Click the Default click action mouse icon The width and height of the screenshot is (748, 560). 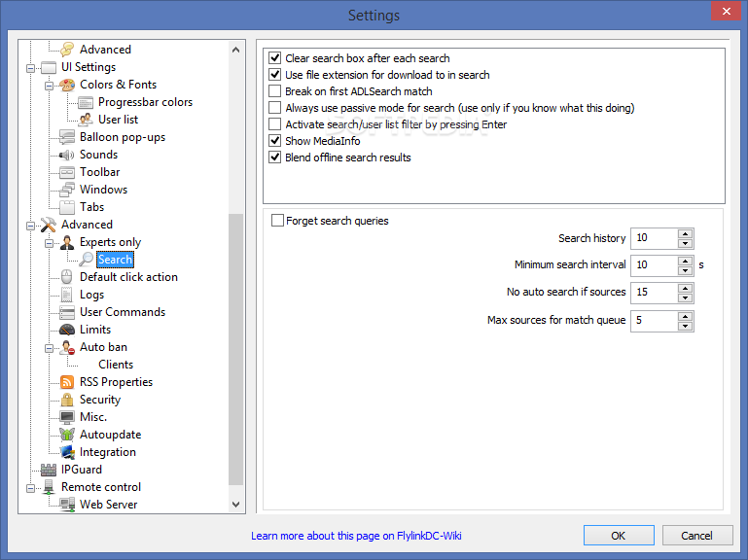(x=67, y=277)
